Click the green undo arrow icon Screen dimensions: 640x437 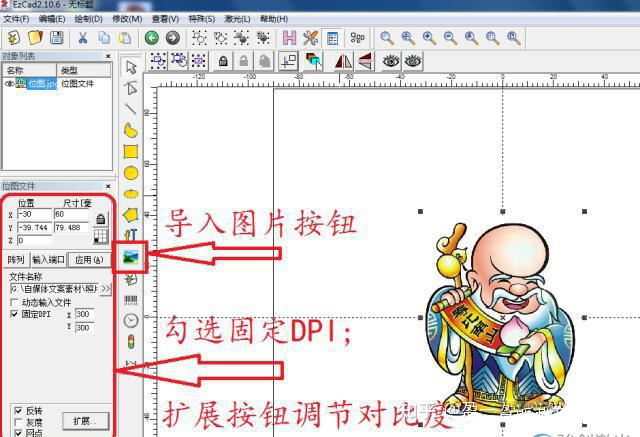tap(151, 38)
